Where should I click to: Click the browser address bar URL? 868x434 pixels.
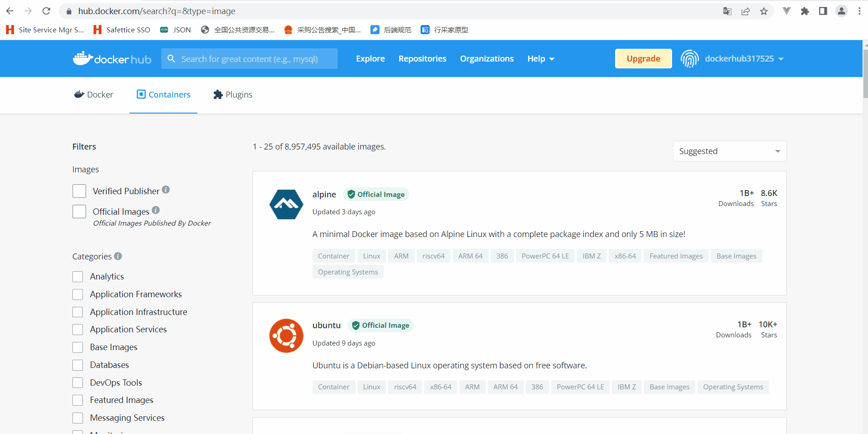click(157, 11)
